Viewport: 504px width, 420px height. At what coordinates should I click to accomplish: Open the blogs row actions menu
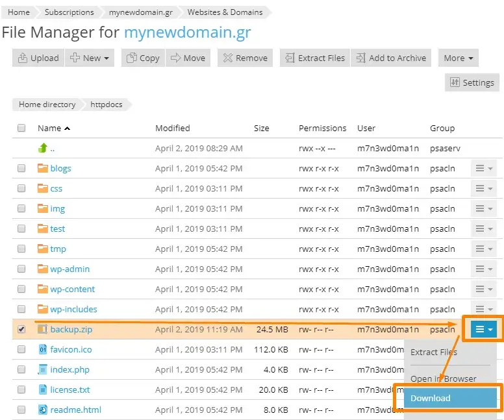tap(484, 168)
